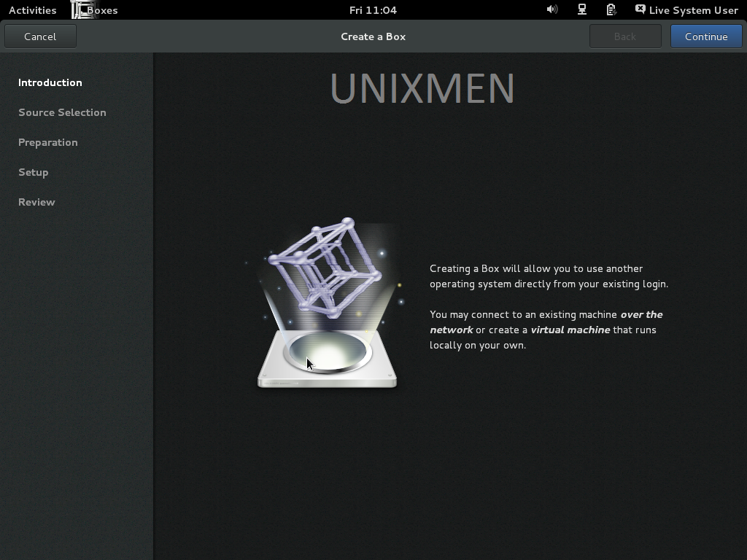Image resolution: width=747 pixels, height=560 pixels.
Task: Select the Review step in sidebar
Action: (x=36, y=202)
